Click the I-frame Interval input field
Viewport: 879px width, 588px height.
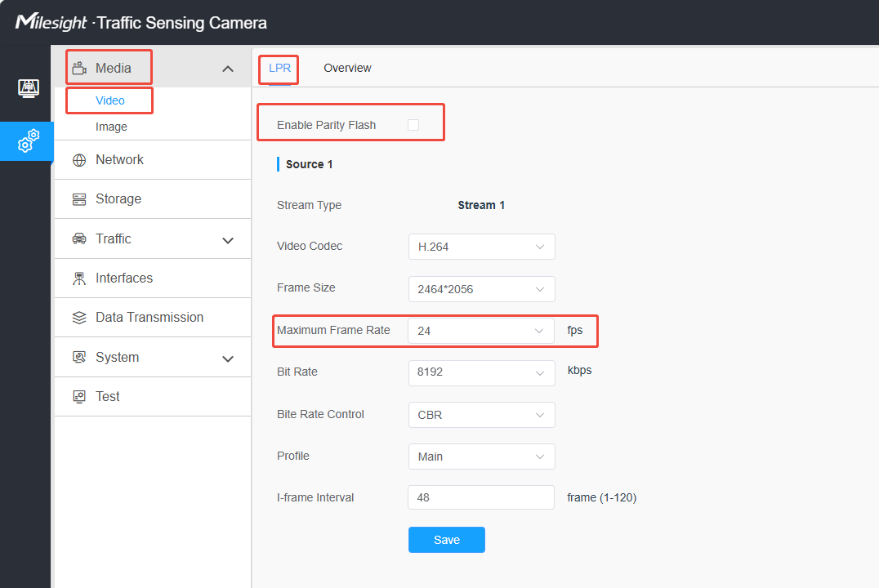pyautogui.click(x=481, y=497)
